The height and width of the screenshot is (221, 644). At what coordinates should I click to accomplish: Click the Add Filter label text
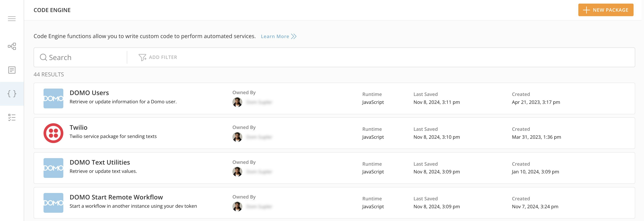click(163, 57)
